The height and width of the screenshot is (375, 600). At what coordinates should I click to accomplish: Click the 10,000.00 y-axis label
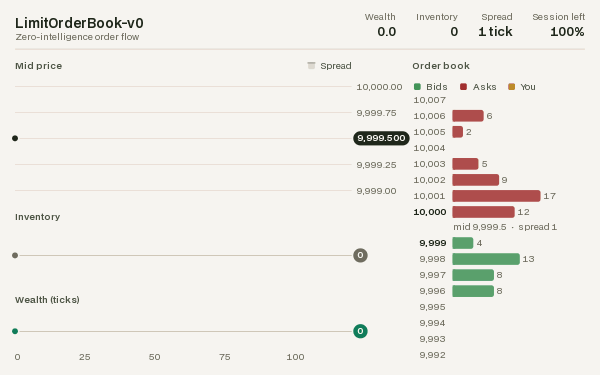point(379,87)
